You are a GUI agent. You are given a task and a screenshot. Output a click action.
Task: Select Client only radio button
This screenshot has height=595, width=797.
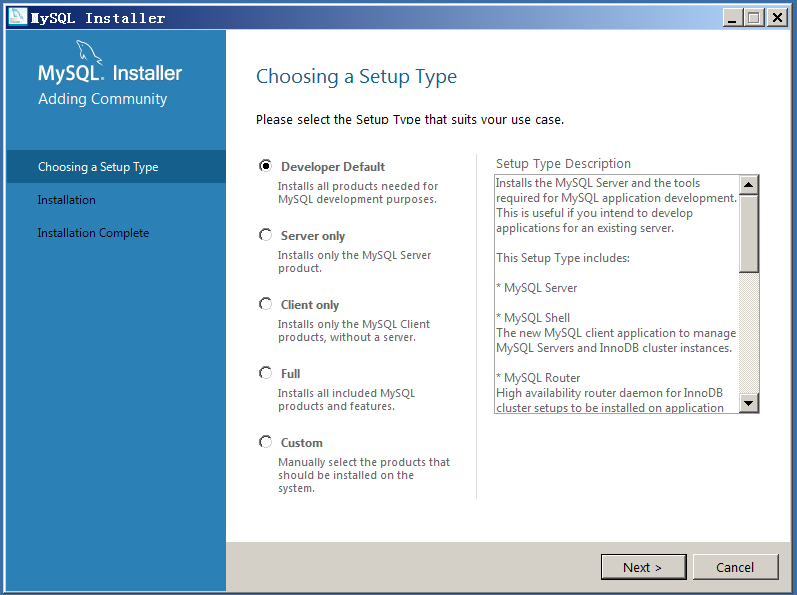[x=265, y=304]
